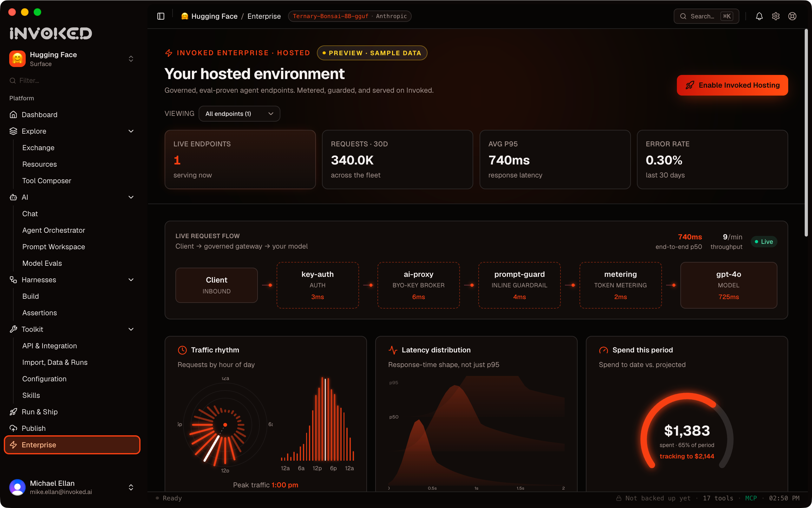Open Model Evals
Viewport: 812px width, 508px height.
coord(42,263)
